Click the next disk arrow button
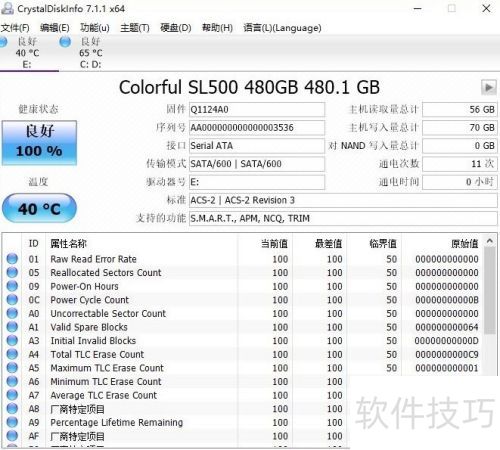500x450 pixels. [x=489, y=88]
